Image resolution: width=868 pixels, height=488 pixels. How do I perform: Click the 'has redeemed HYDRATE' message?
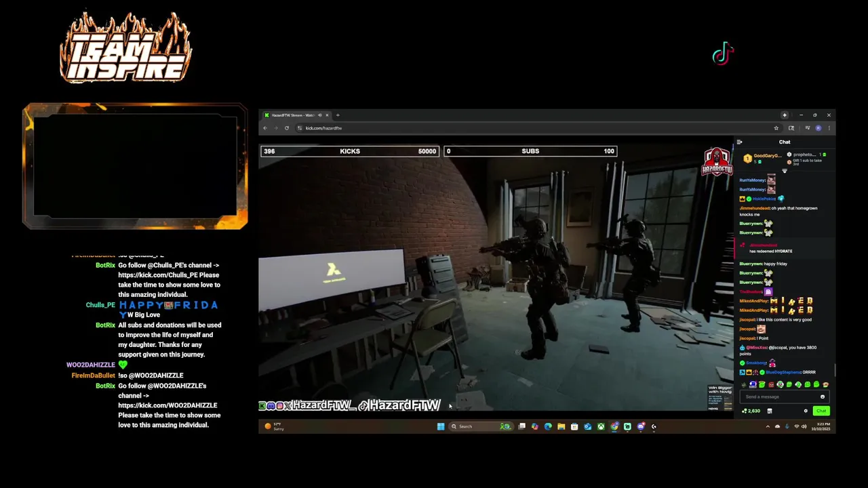click(x=770, y=251)
